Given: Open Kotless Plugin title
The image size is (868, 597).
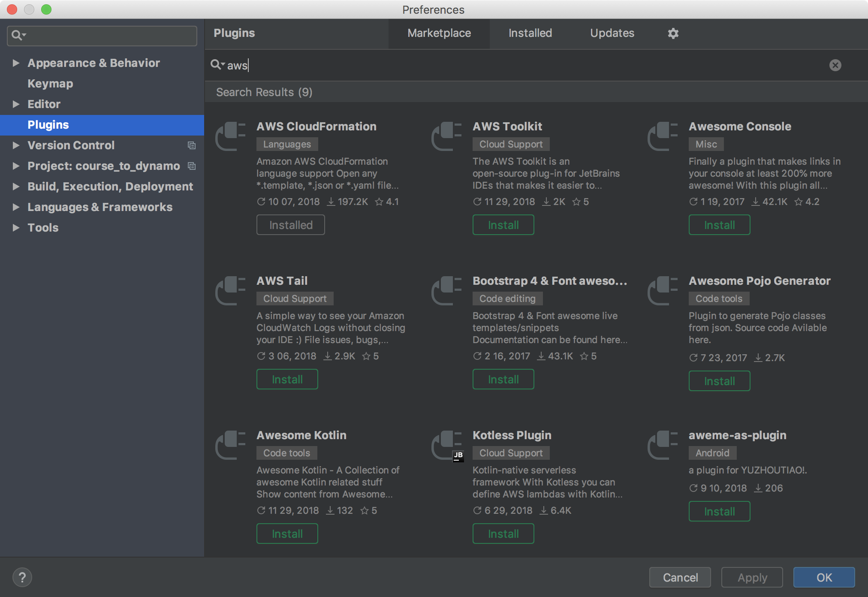Looking at the screenshot, I should pos(512,435).
